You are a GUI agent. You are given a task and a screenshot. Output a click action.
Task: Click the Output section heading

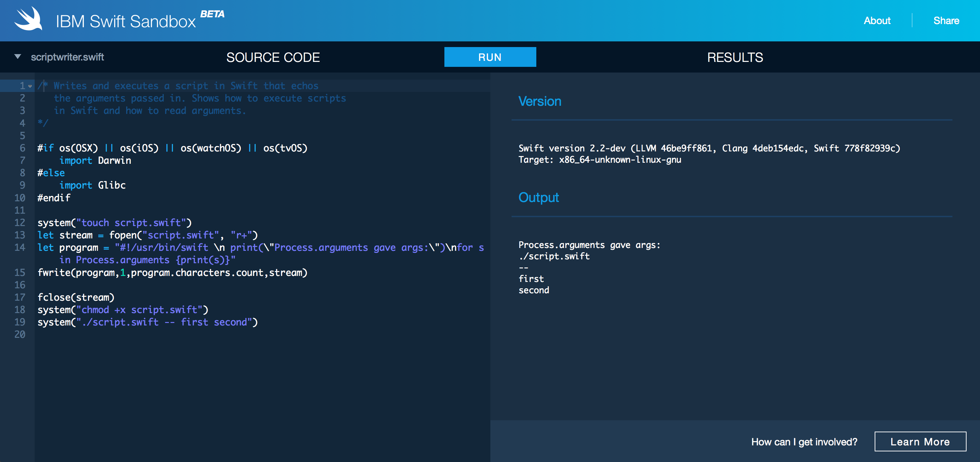[538, 197]
